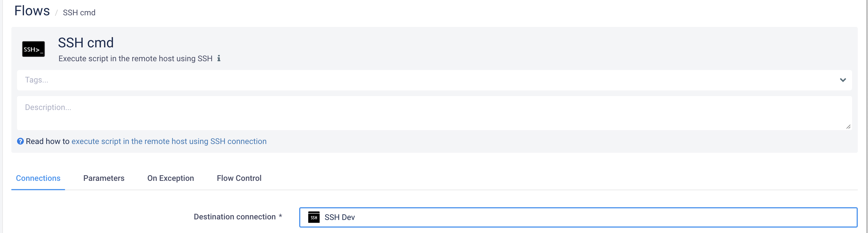Image resolution: width=868 pixels, height=233 pixels.
Task: Click the info icon beside the flow subtitle
Action: [219, 58]
